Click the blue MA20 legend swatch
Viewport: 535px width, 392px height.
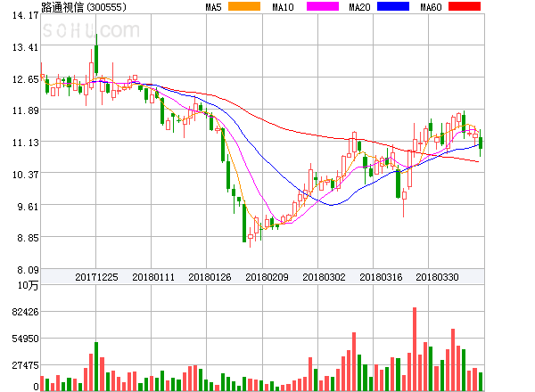393,6
